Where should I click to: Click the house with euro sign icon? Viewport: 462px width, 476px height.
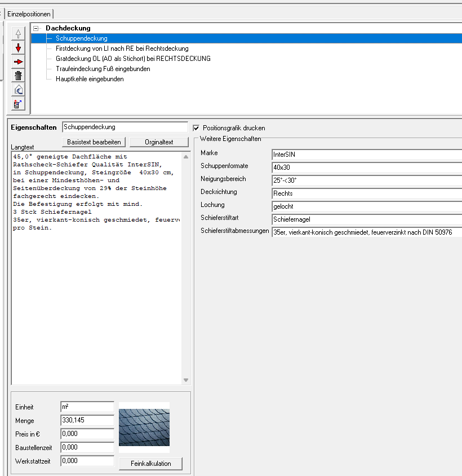click(x=18, y=90)
